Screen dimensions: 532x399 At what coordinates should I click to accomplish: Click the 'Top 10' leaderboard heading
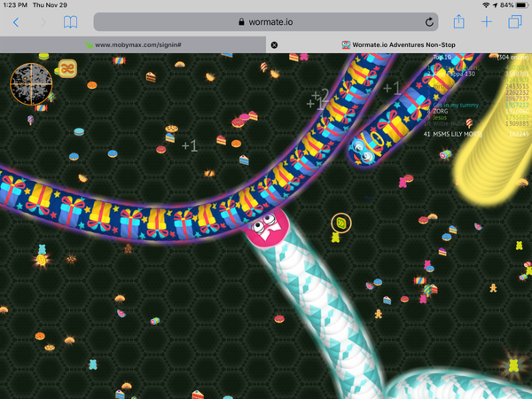[x=442, y=58]
